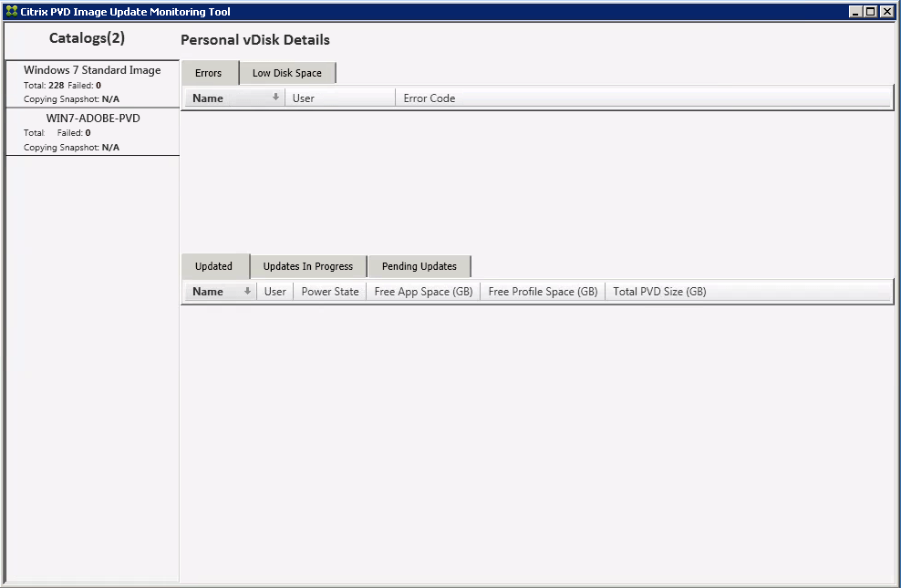Sort by Total PVD Size (GB) column

[658, 291]
